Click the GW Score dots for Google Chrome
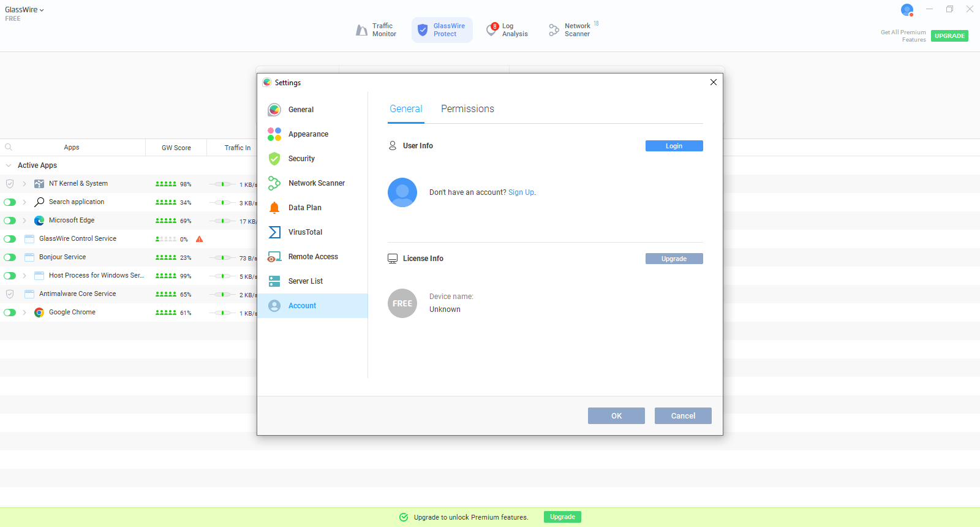Screen dimensions: 980x527 (x=166, y=313)
